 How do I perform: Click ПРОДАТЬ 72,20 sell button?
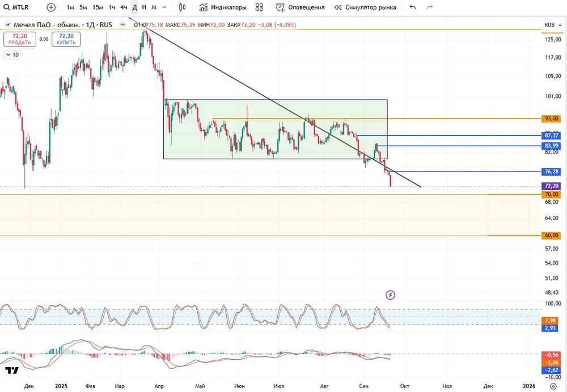[20, 39]
